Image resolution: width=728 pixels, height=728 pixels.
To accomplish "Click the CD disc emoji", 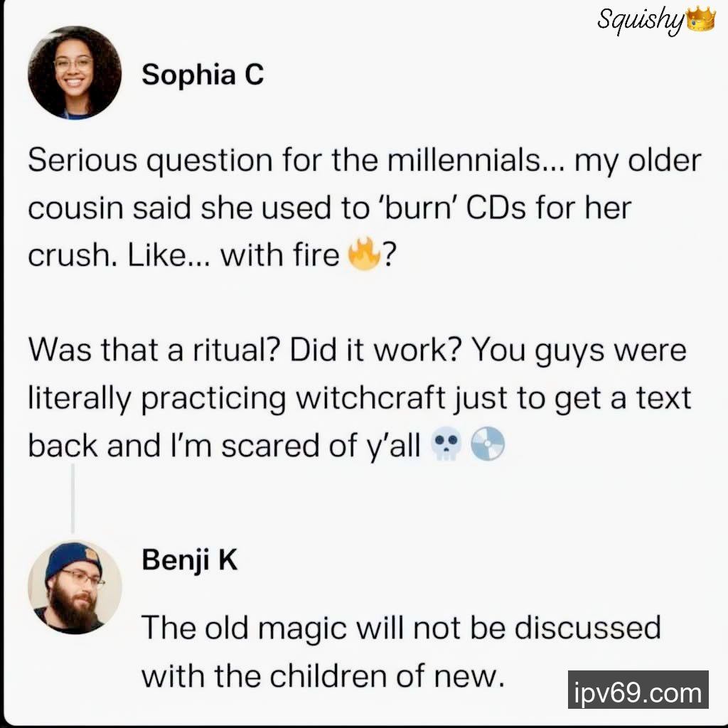I will (x=488, y=446).
